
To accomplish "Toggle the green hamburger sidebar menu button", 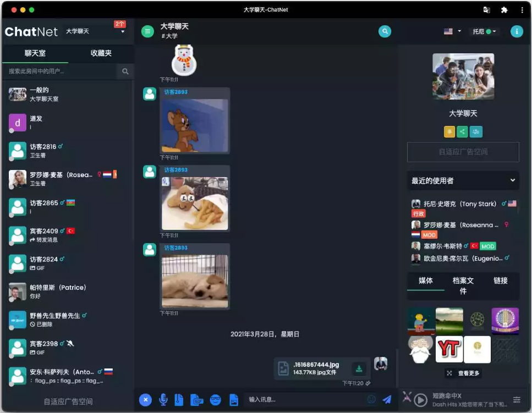I will 147,31.
